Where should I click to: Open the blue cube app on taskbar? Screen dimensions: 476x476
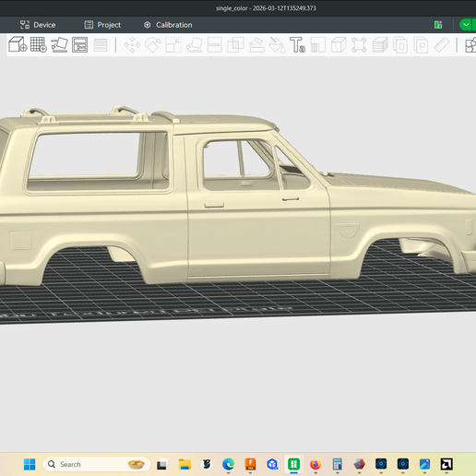[272, 464]
